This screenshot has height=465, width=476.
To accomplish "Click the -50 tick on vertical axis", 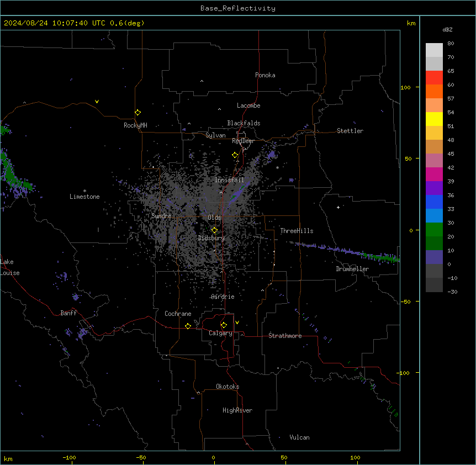I will pyautogui.click(x=405, y=302).
